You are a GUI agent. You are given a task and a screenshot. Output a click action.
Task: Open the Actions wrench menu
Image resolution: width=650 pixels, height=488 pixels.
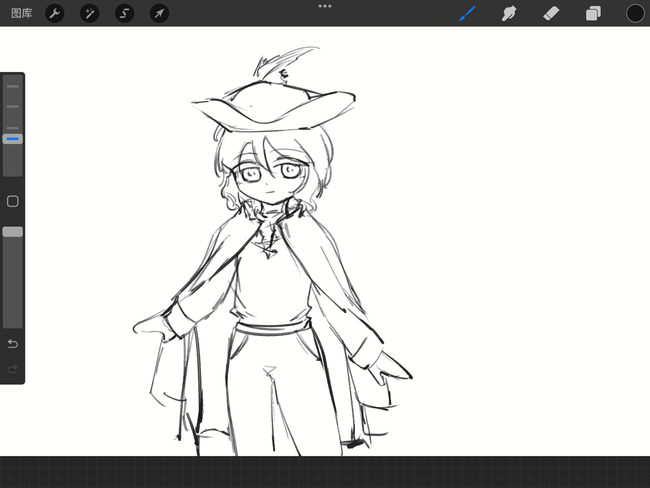(55, 13)
